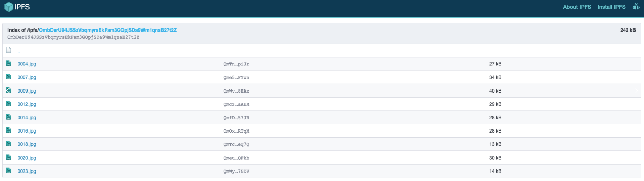Screen dimensions: 644x181
Task: Click the file icon next to 0004.jpg
Action: 8,63
